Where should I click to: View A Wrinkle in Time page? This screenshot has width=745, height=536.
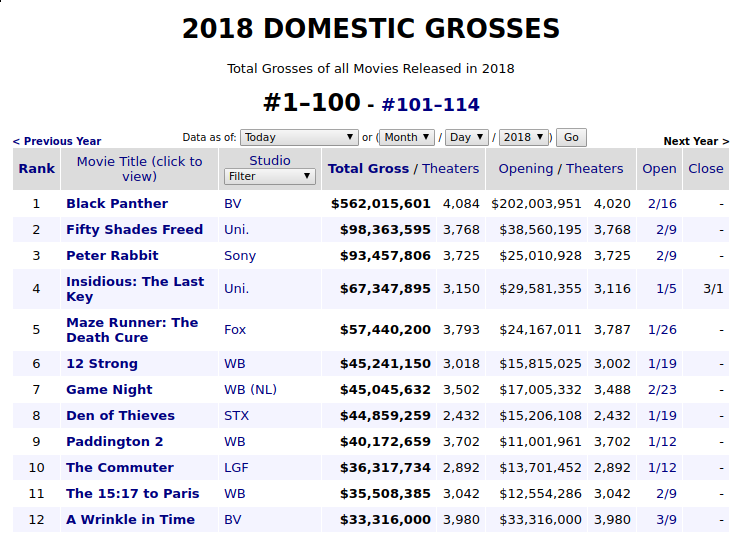[x=130, y=520]
